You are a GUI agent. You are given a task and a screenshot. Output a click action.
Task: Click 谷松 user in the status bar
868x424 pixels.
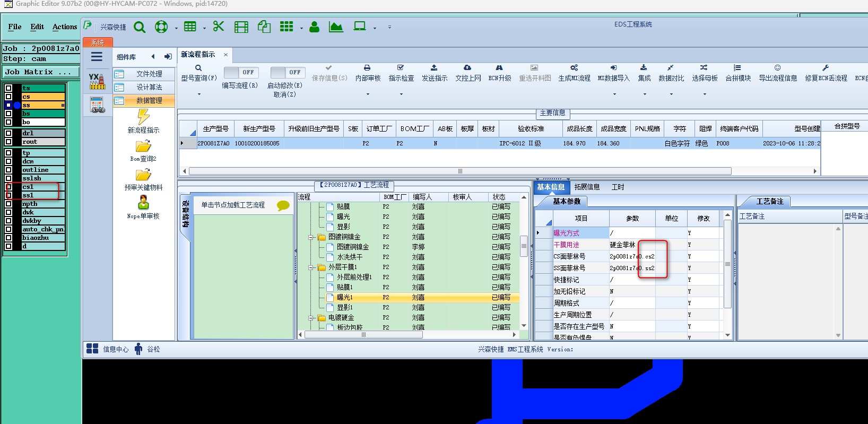pyautogui.click(x=147, y=349)
